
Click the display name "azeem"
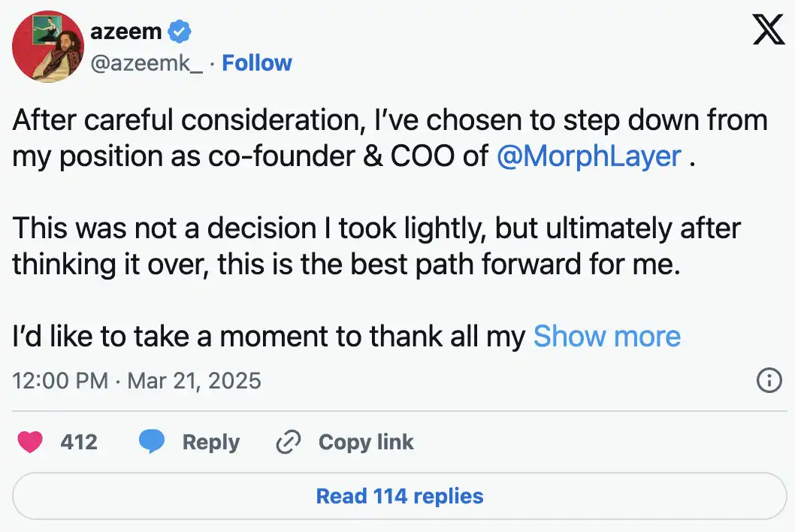tap(125, 32)
